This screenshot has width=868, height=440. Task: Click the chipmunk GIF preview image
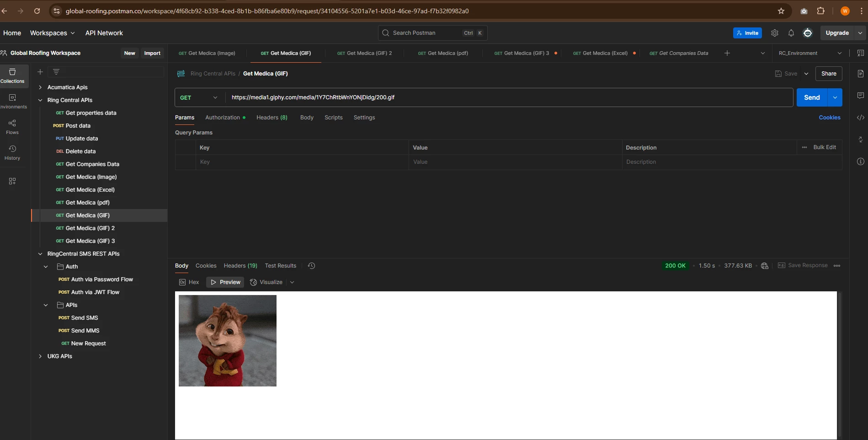(x=228, y=341)
